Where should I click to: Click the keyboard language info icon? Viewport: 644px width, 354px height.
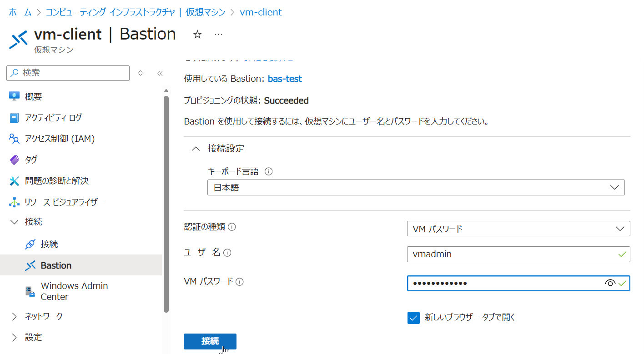coord(268,172)
